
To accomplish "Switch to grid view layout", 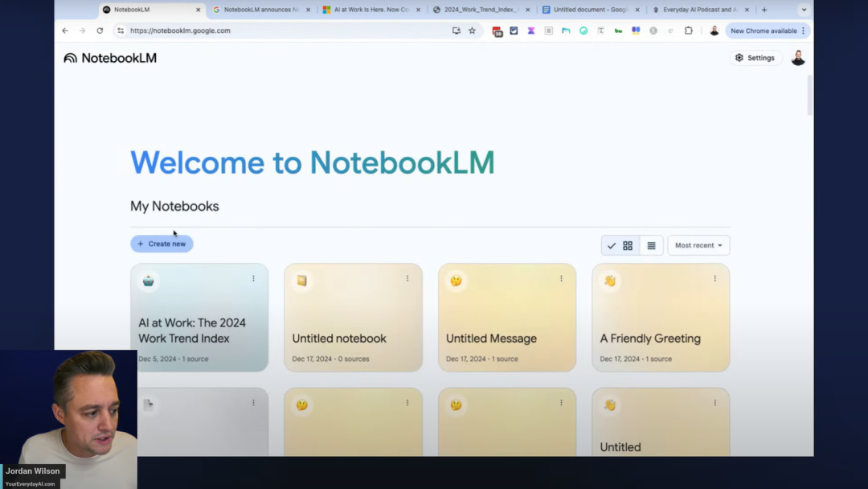I will click(628, 245).
